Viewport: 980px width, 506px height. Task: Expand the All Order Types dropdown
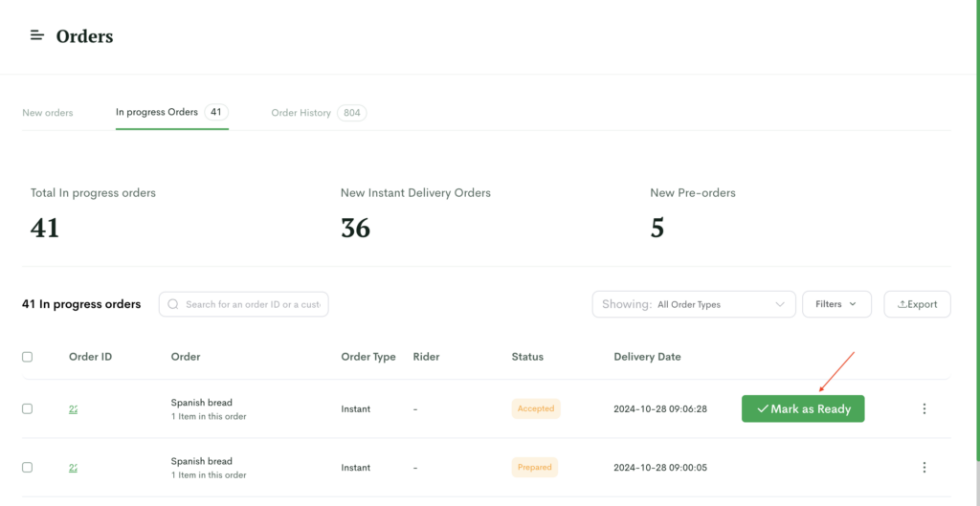pos(694,304)
